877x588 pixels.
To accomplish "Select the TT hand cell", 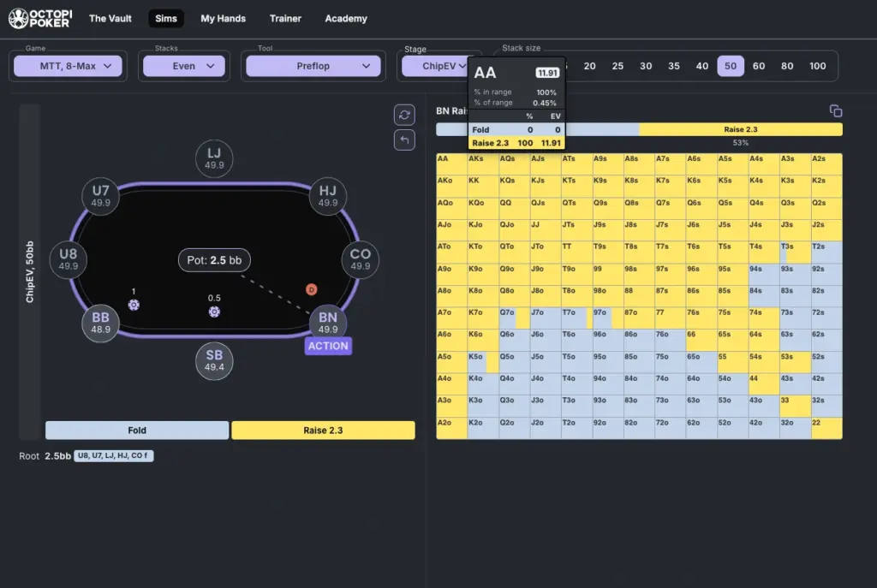I will pos(576,252).
